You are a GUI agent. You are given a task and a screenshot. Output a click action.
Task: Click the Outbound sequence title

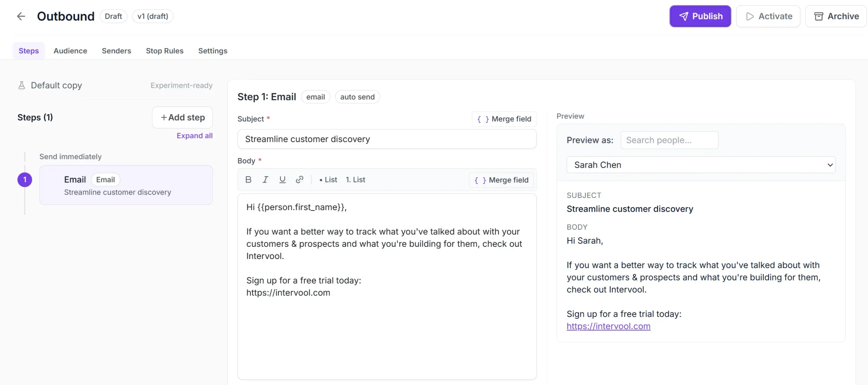(66, 16)
